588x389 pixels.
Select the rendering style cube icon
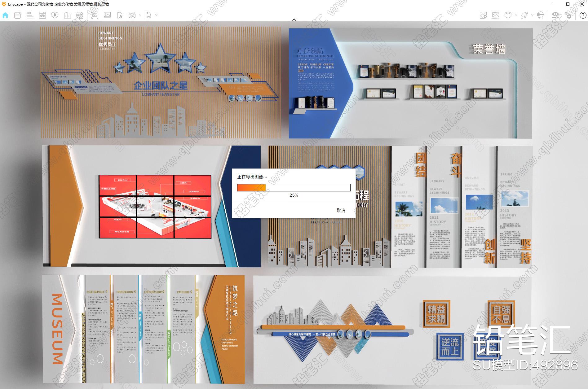tap(508, 15)
